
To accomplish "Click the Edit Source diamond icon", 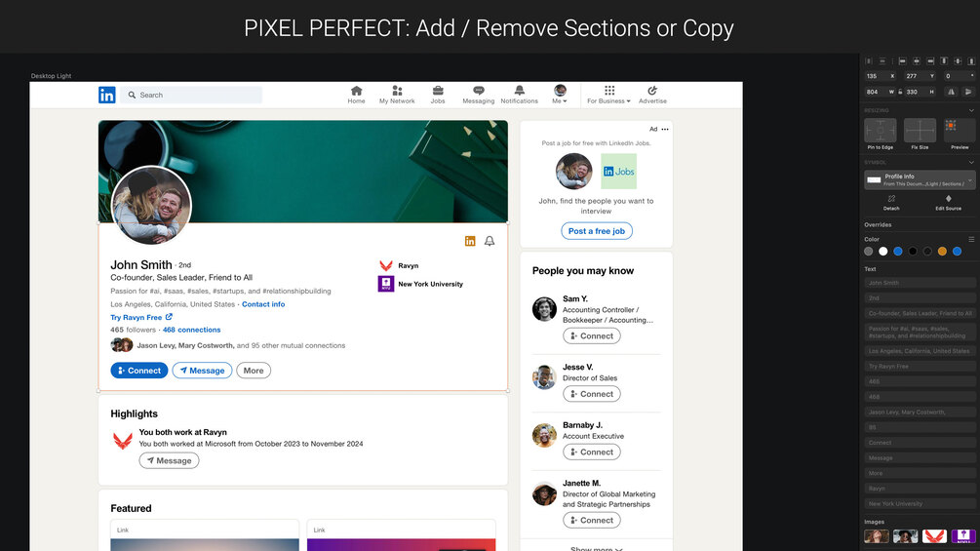I will [948, 199].
